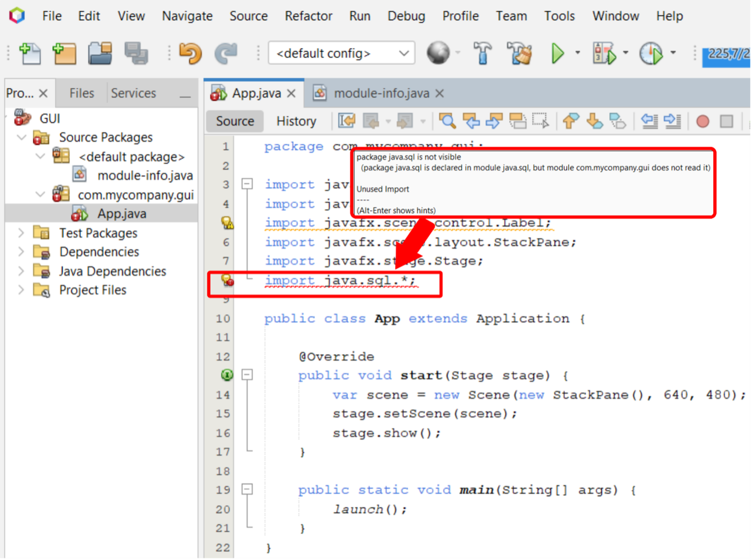Switch to the History view of App.java
Image resolution: width=753 pixels, height=560 pixels.
(296, 121)
